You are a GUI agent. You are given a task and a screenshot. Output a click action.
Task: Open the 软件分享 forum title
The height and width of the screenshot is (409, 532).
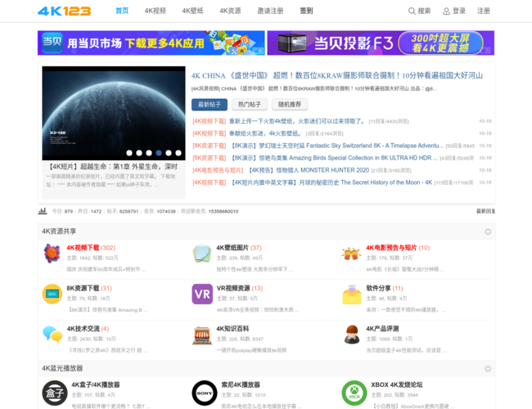[x=379, y=288]
